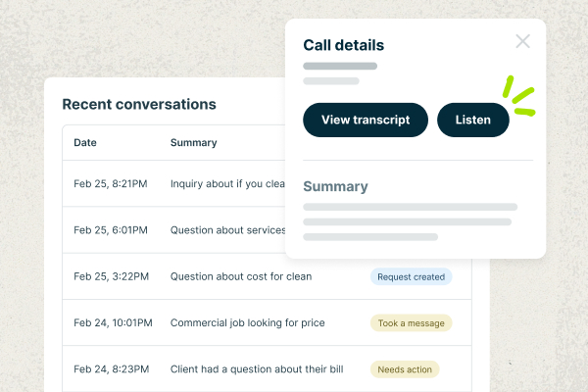Click the View transcript button

pos(366,120)
